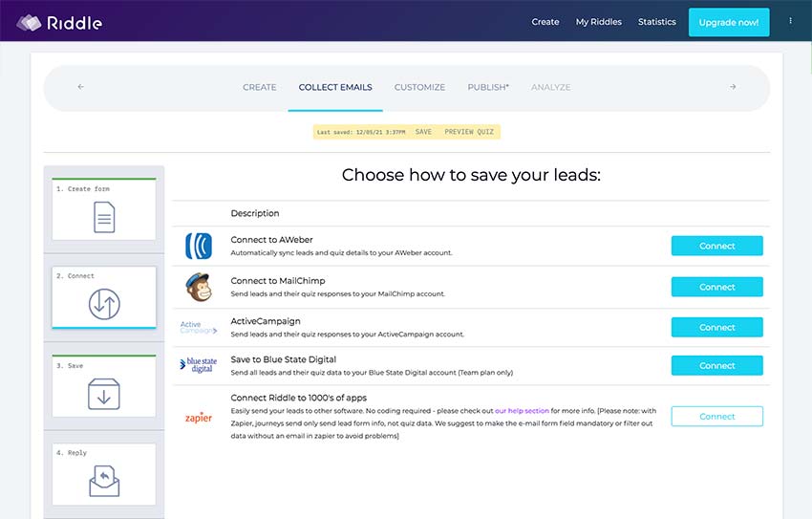
Task: Open My Riddles in top navigation
Action: (x=599, y=22)
